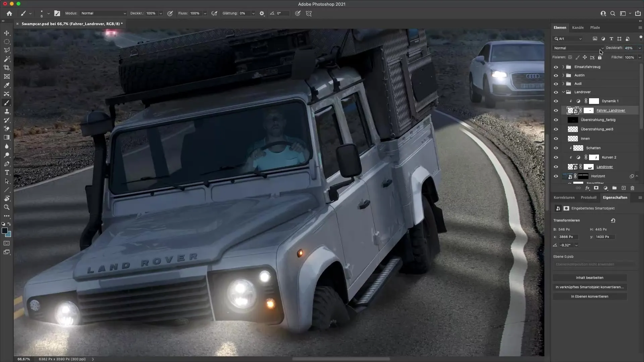Click the create new layer icon

click(624, 188)
